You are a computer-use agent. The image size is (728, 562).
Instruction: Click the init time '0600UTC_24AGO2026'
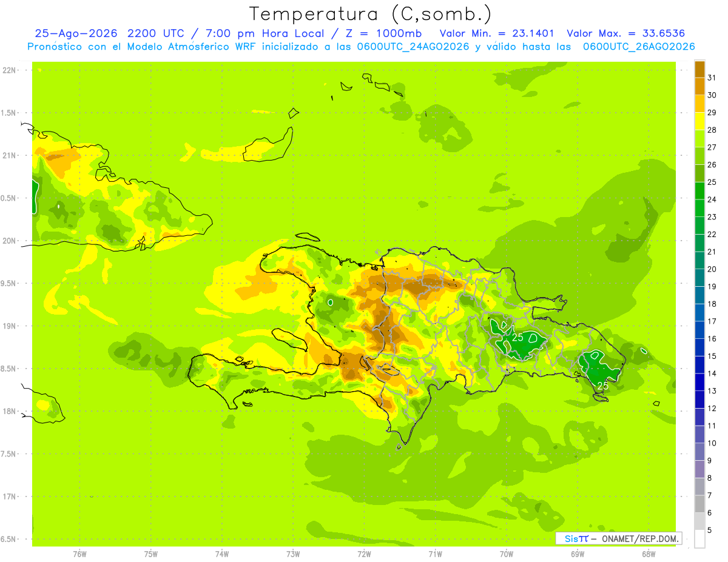413,47
